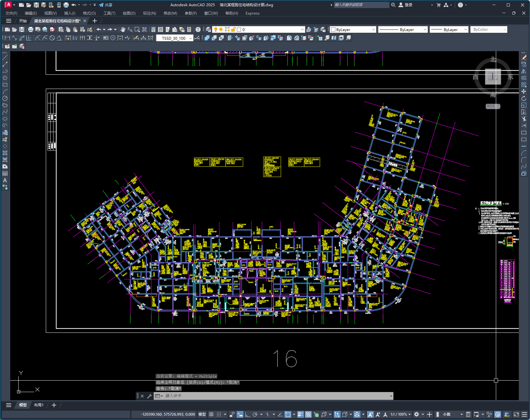This screenshot has width=530, height=420.
Task: Open the 格式(O) menu
Action: pos(89,13)
